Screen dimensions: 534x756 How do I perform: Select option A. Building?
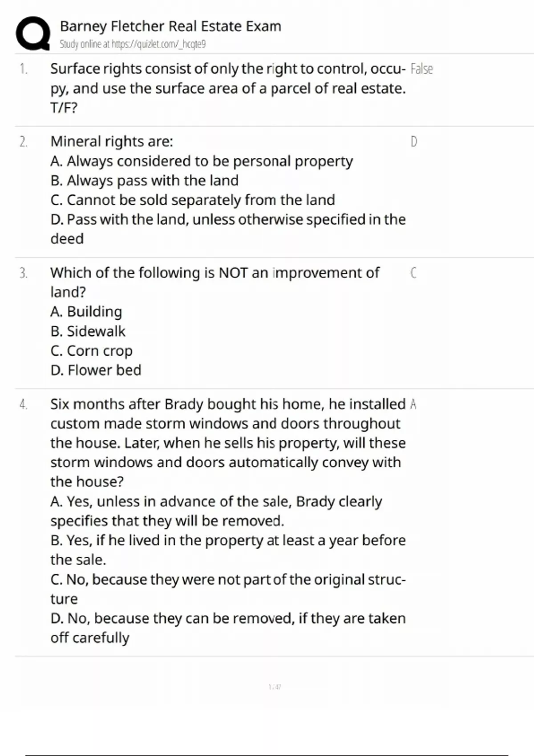tap(86, 312)
